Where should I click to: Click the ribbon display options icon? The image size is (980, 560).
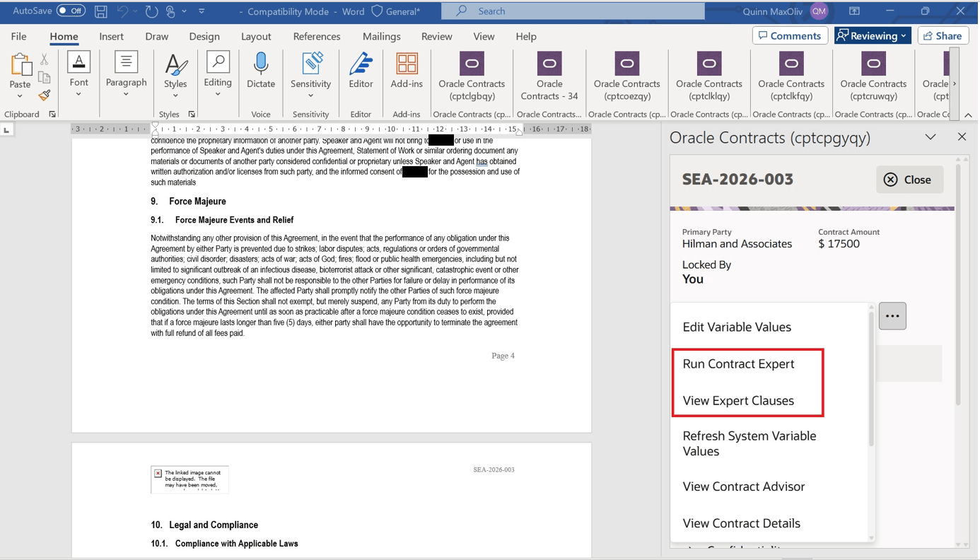coord(854,11)
